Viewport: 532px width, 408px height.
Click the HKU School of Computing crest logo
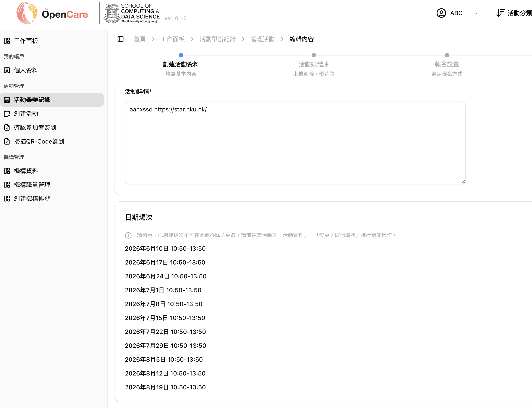(x=112, y=13)
